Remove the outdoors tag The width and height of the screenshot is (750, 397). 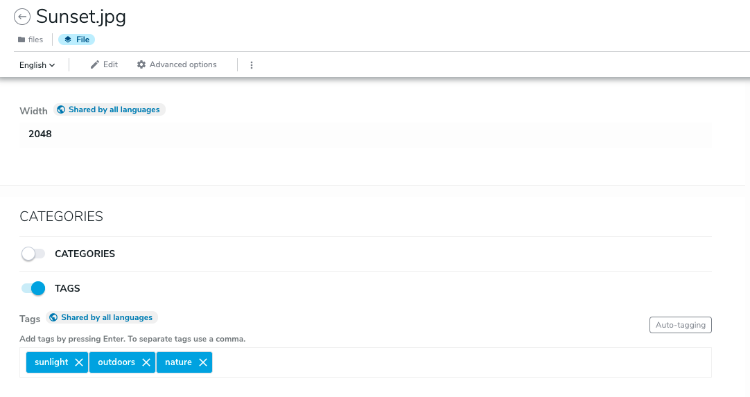146,363
